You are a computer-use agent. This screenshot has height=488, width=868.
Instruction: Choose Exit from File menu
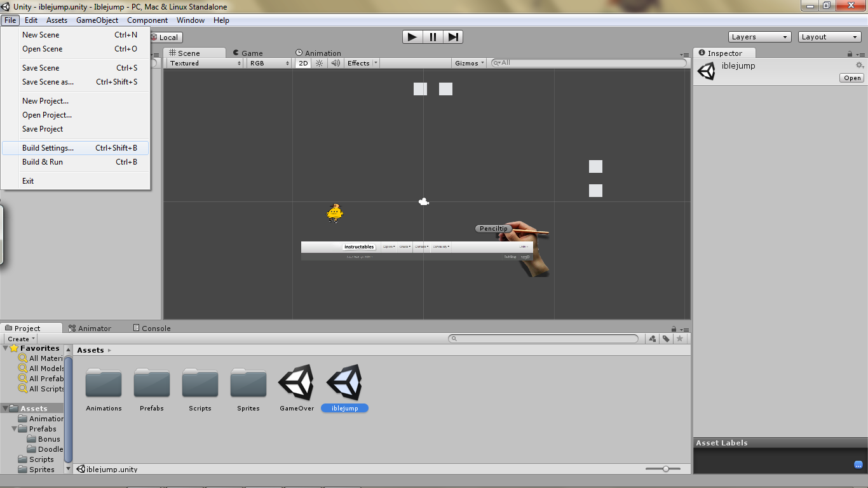76,181
